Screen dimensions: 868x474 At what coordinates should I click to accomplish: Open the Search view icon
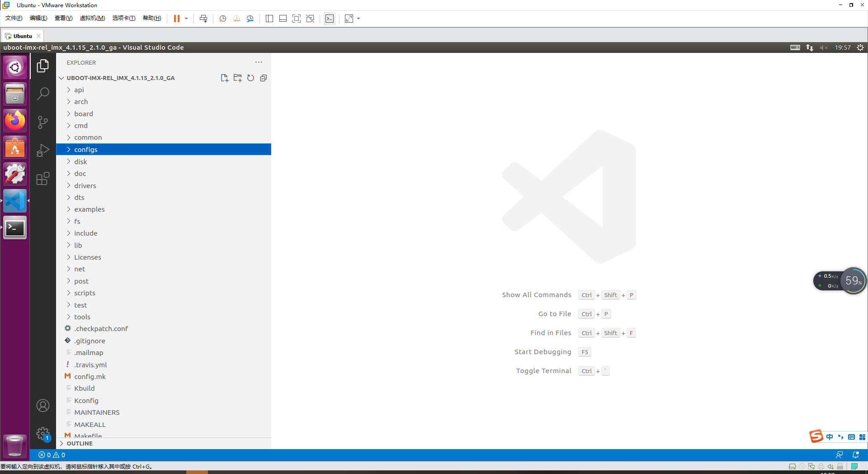point(43,94)
